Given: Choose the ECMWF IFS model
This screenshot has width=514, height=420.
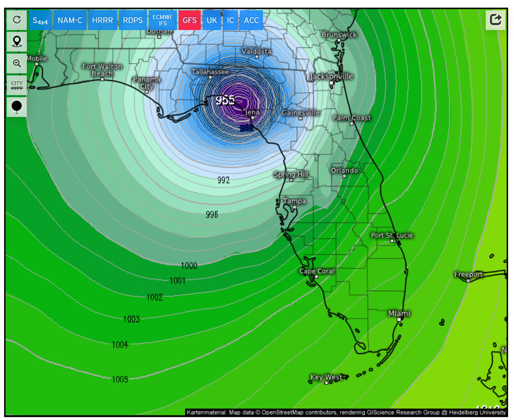Looking at the screenshot, I should (x=163, y=20).
